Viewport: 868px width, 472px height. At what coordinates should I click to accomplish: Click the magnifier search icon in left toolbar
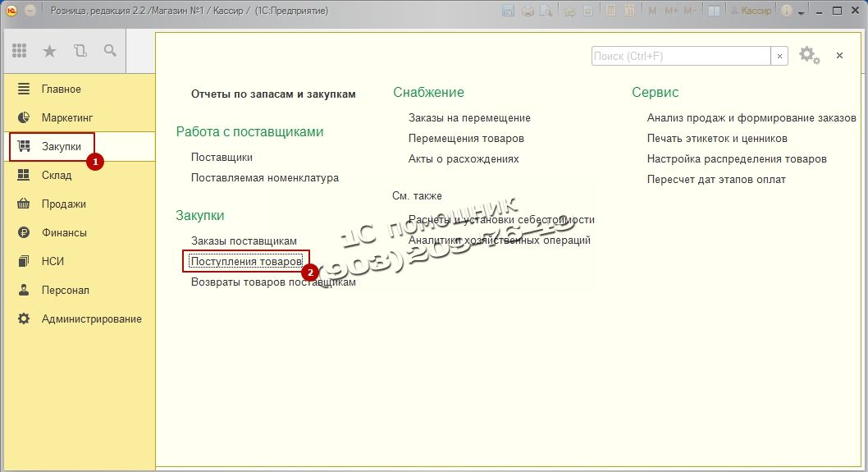(110, 51)
